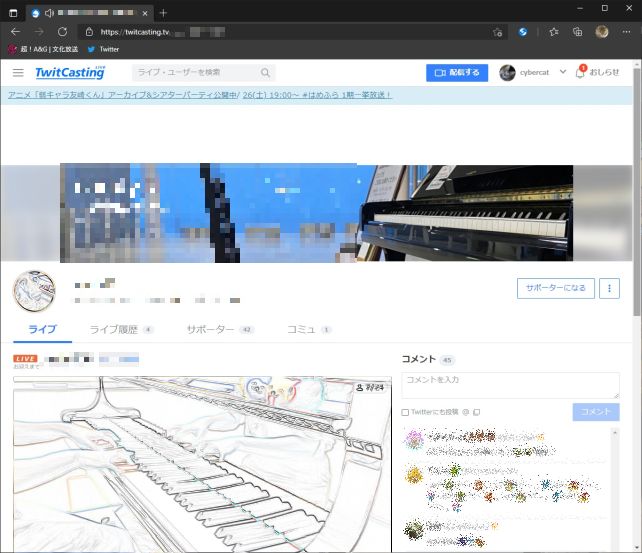Submit with the blue コメント button
Viewport: 642px width, 553px height.
tap(596, 412)
